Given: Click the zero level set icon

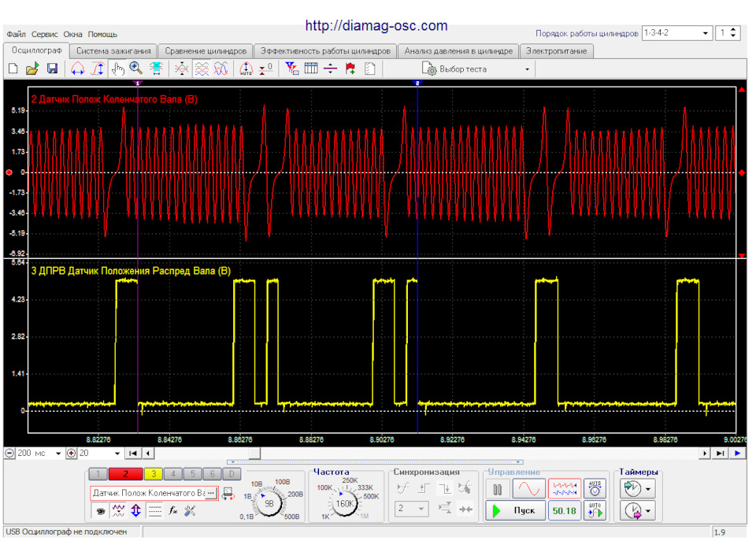Looking at the screenshot, I should click(265, 69).
